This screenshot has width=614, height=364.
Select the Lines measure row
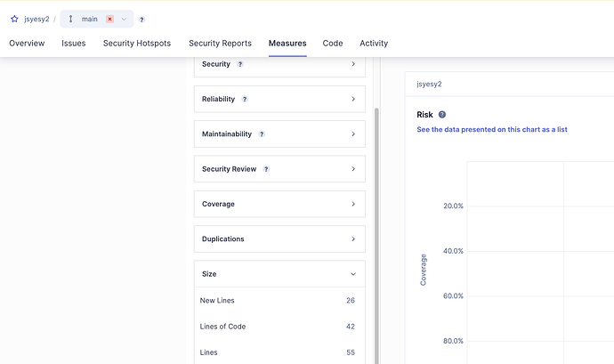[279, 352]
